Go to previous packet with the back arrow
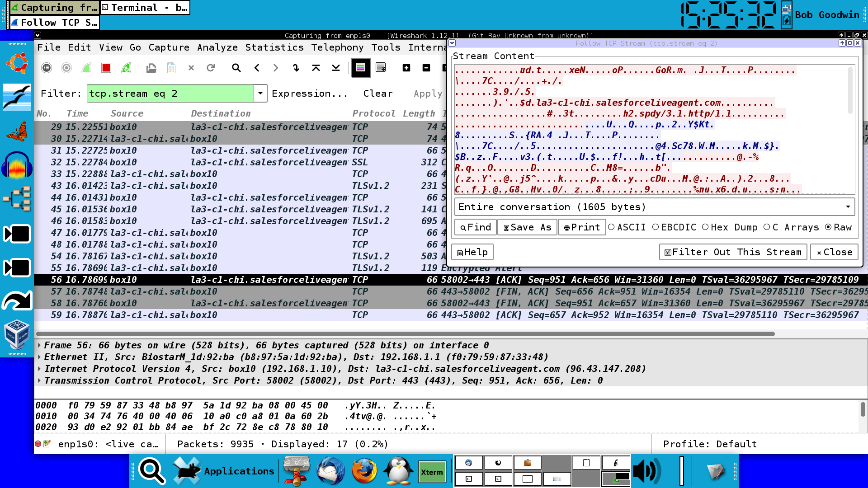The width and height of the screenshot is (868, 488). tap(257, 68)
